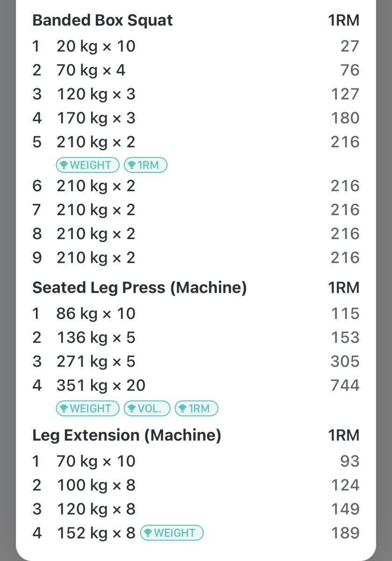
Task: Tap the 1RM column header for Leg Extension
Action: [343, 436]
